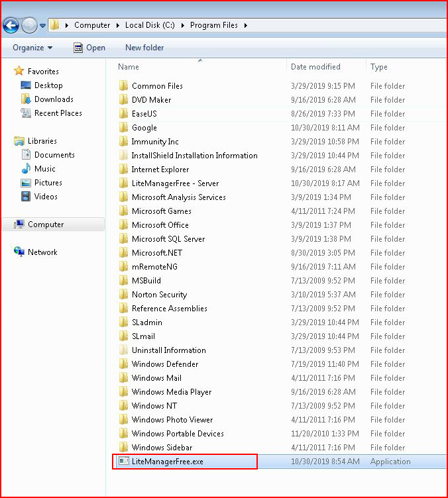Navigate to Computer in the address bar
The image size is (448, 498).
coord(92,25)
